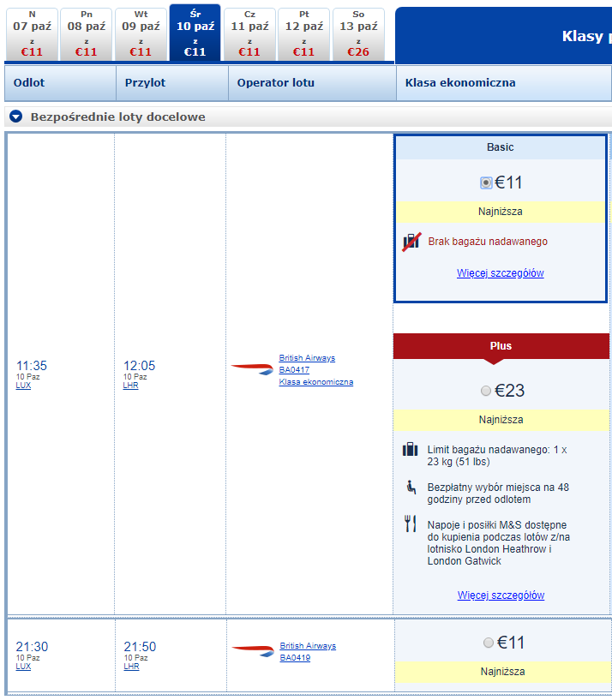
Task: Click British Airways logo for flight BA0417
Action: tap(252, 369)
